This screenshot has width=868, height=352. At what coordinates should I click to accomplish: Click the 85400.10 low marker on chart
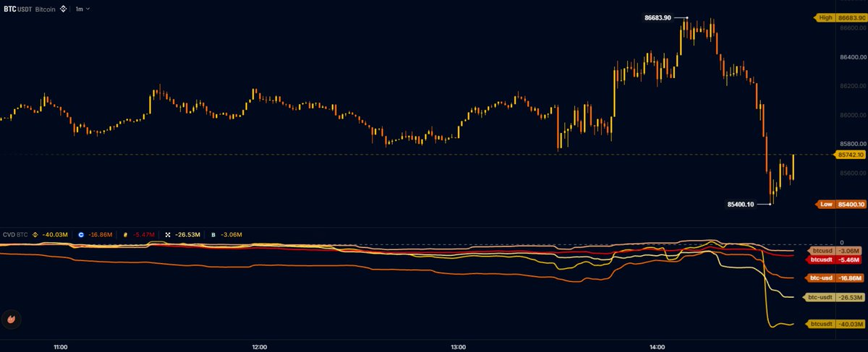[741, 205]
